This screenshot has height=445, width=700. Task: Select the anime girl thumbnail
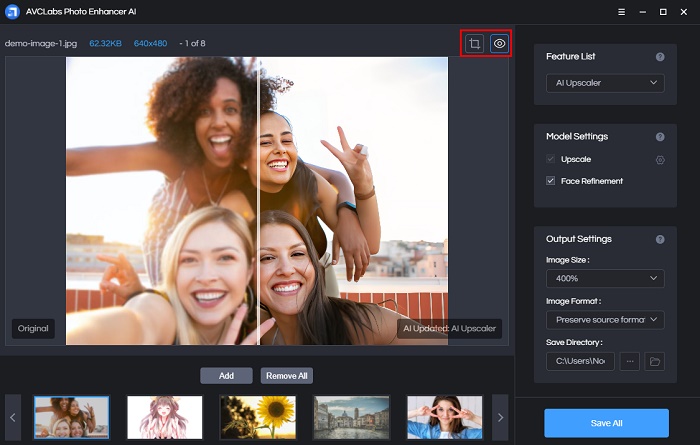[165, 417]
